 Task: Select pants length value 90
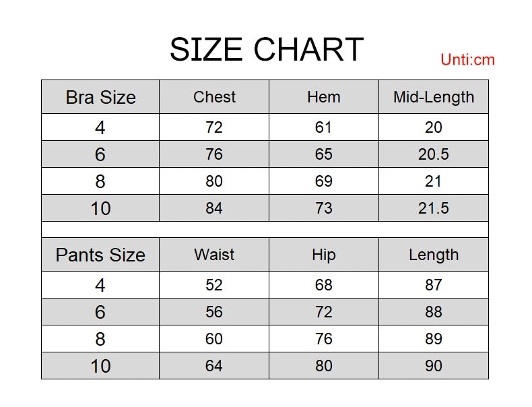point(433,366)
